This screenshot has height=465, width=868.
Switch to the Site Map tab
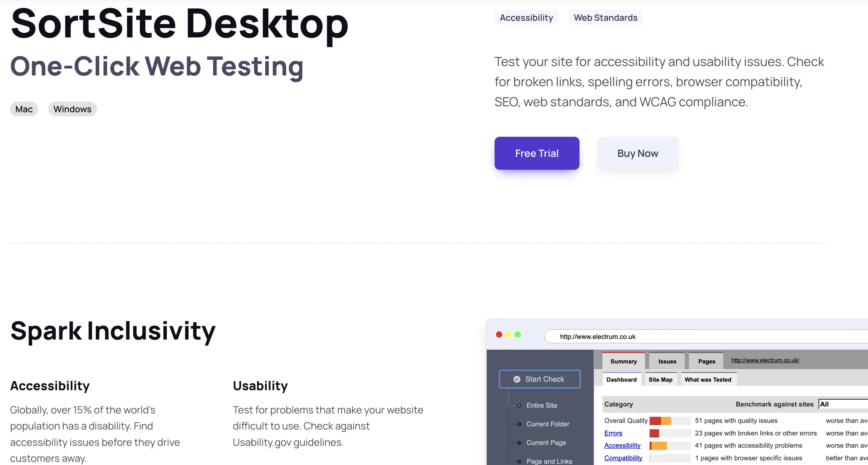pos(660,379)
